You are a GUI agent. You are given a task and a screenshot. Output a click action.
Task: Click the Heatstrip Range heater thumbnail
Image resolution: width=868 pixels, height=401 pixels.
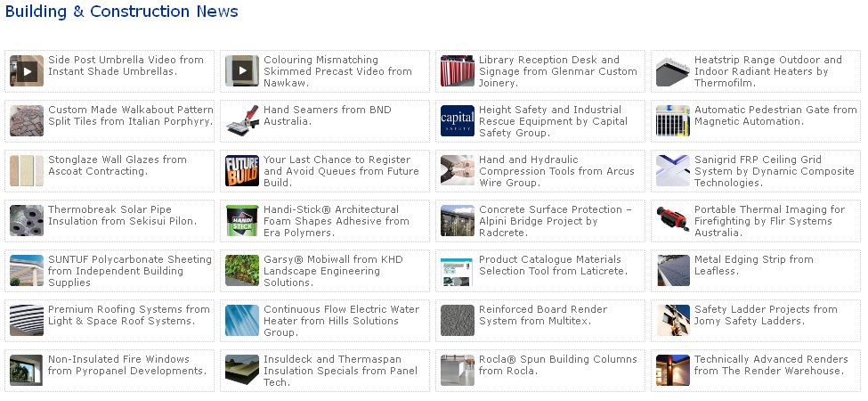point(673,71)
